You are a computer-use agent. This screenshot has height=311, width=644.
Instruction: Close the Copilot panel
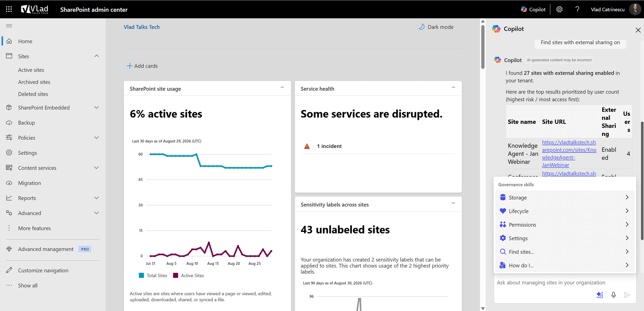tap(638, 30)
